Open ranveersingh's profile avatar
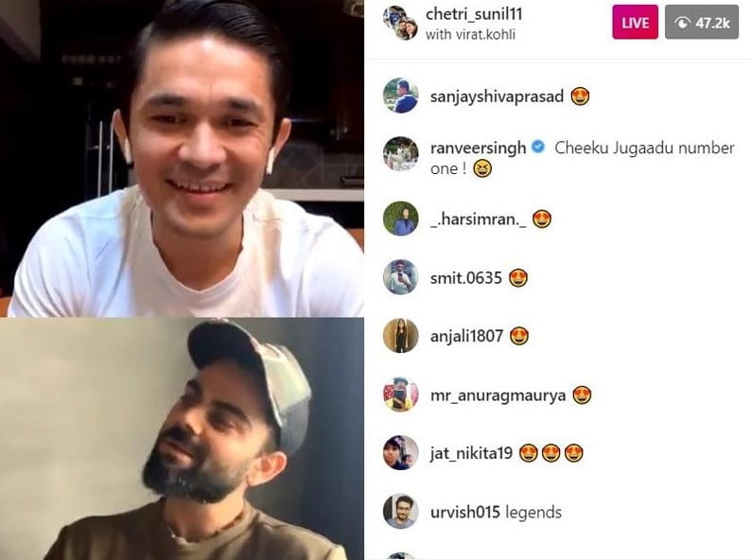Screen dimensions: 752x560 [400, 153]
